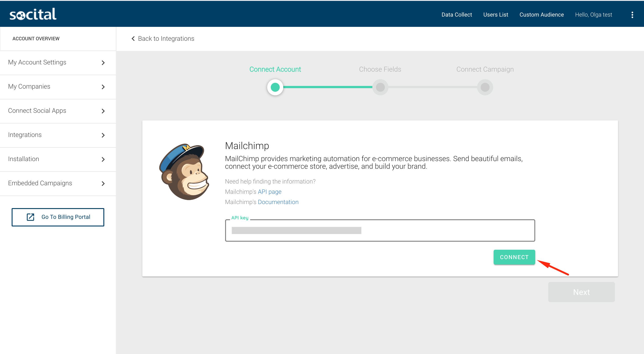Open Mailchimp's API page link

(x=269, y=192)
